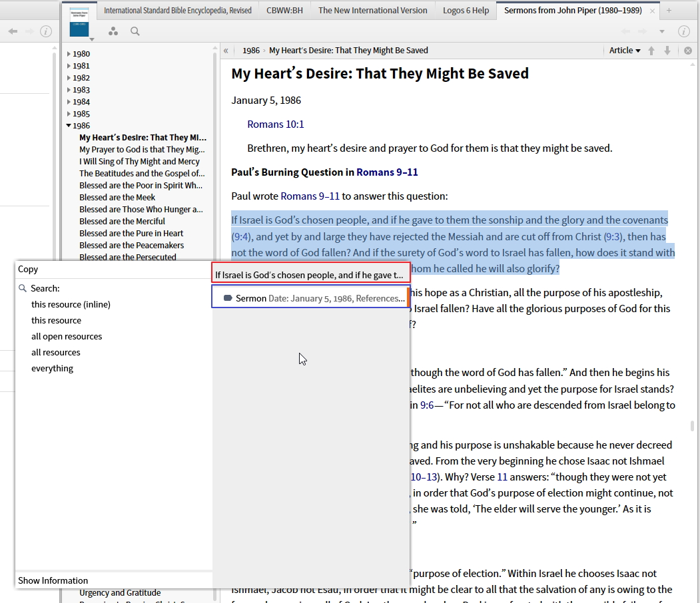The width and height of the screenshot is (700, 603).
Task: Switch to the Logos 6 Help tab
Action: [x=466, y=10]
